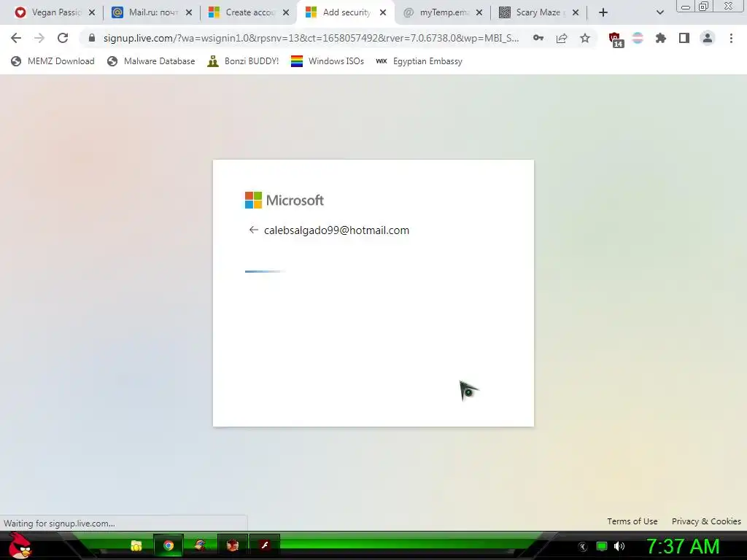The image size is (747, 560).
Task: Open file explorer on the taskbar
Action: (136, 545)
